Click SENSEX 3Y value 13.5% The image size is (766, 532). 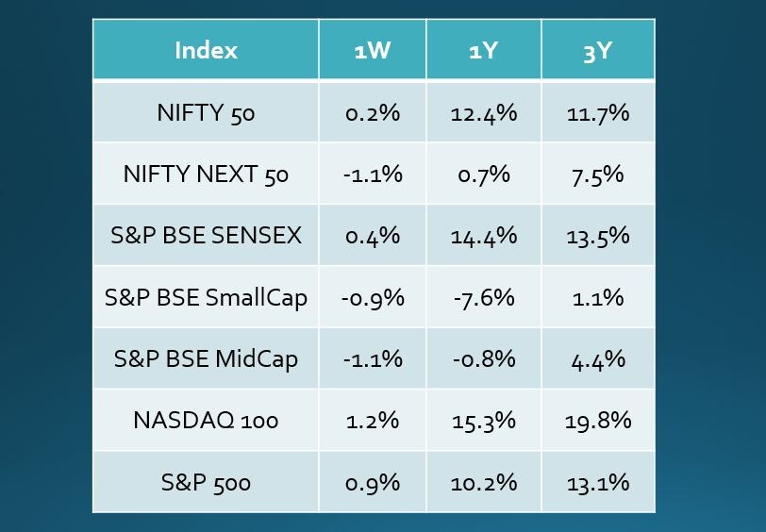tap(598, 236)
